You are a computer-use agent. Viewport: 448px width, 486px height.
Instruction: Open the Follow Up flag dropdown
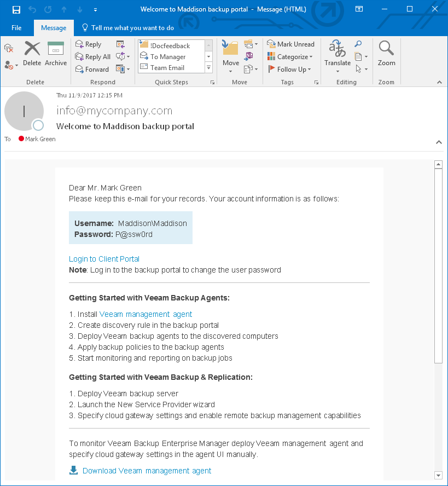coord(289,69)
